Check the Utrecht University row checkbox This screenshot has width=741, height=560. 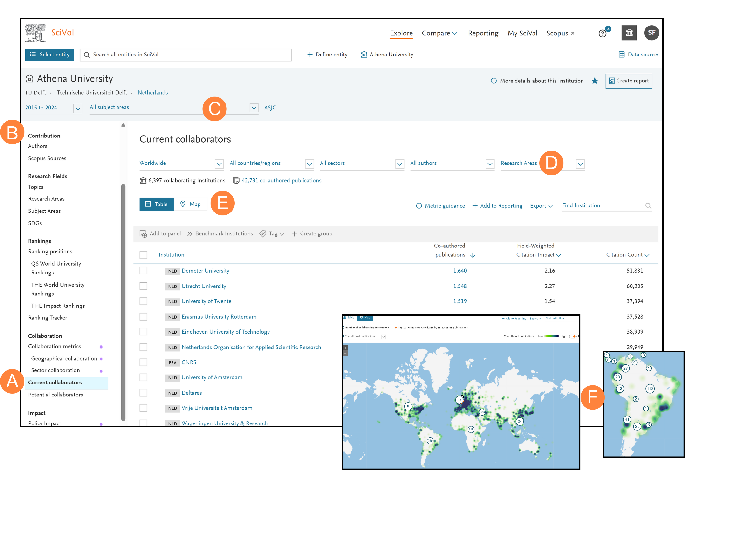pos(143,286)
